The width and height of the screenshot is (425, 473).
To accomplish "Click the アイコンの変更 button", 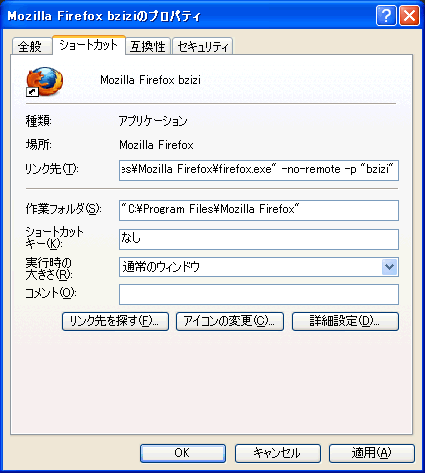I will 230,321.
